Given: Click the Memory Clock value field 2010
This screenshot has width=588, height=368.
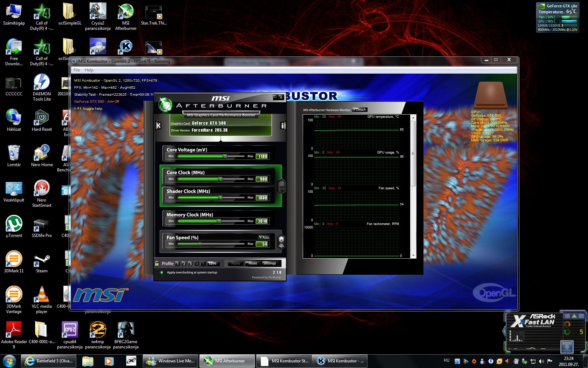Looking at the screenshot, I should click(x=262, y=221).
